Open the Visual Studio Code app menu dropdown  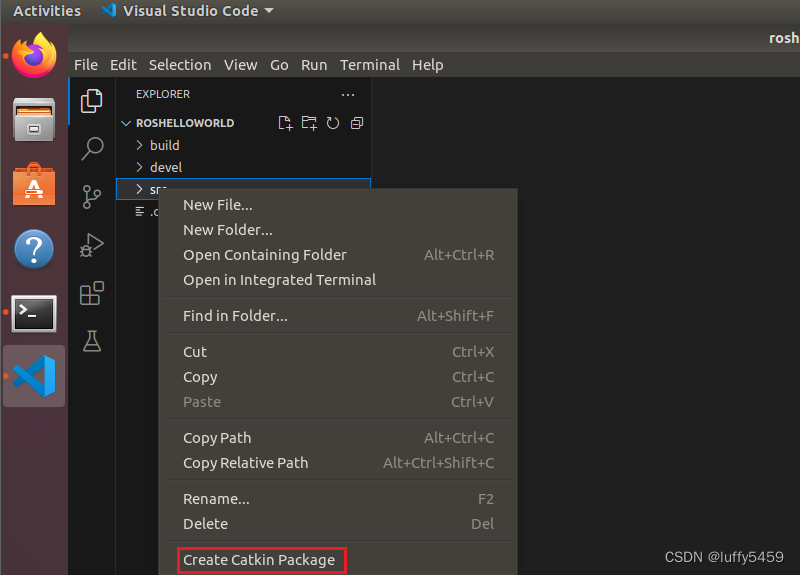[188, 11]
